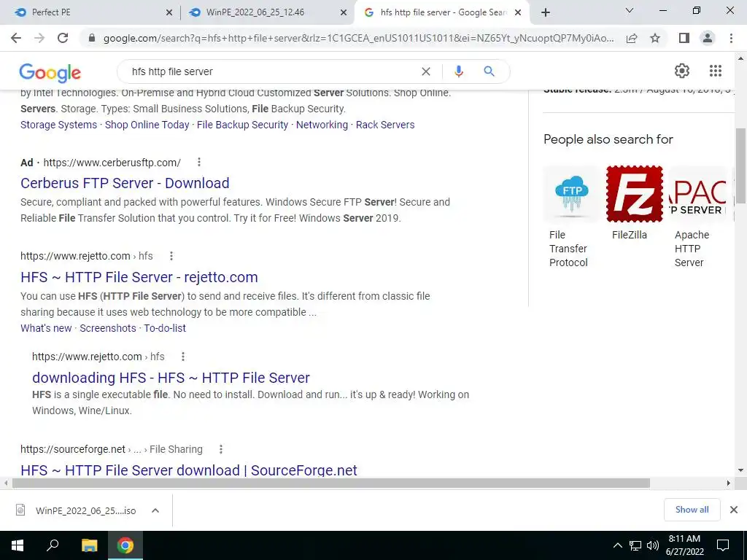Open HFS ~ HTTP File Server - rejetto.com
Image resolution: width=747 pixels, height=560 pixels.
(x=139, y=277)
